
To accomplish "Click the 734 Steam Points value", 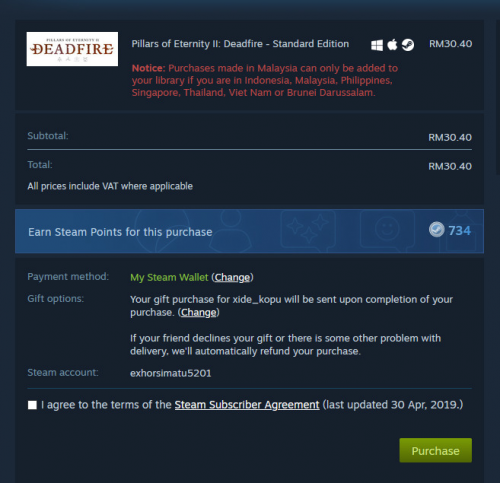I will pyautogui.click(x=459, y=230).
